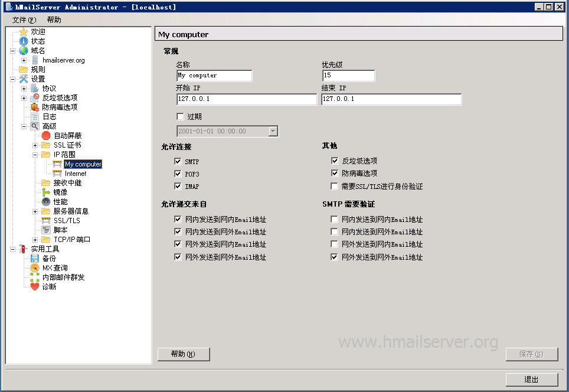This screenshot has height=392, width=569.
Task: Click the 优先级 input field
Action: click(348, 76)
